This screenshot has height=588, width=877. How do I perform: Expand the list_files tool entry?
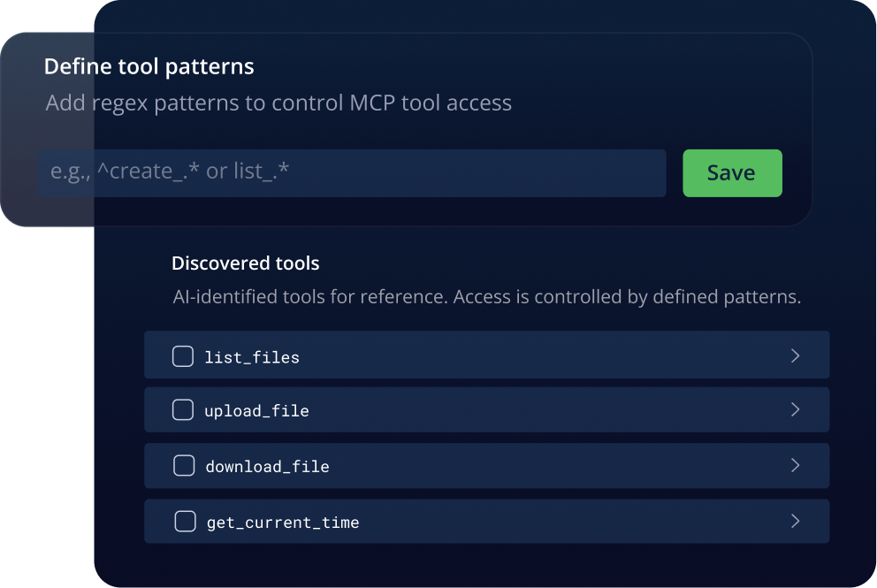486,355
